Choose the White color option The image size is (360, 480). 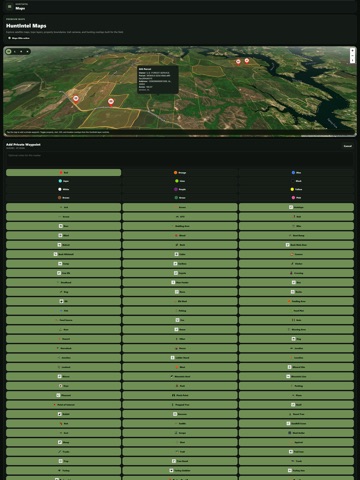[x=63, y=189]
